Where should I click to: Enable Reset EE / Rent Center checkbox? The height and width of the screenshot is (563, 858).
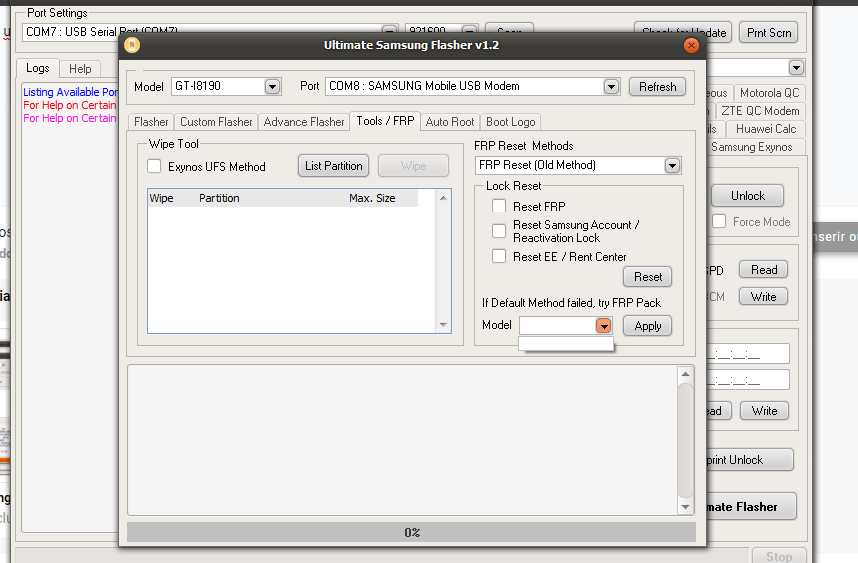tap(499, 256)
